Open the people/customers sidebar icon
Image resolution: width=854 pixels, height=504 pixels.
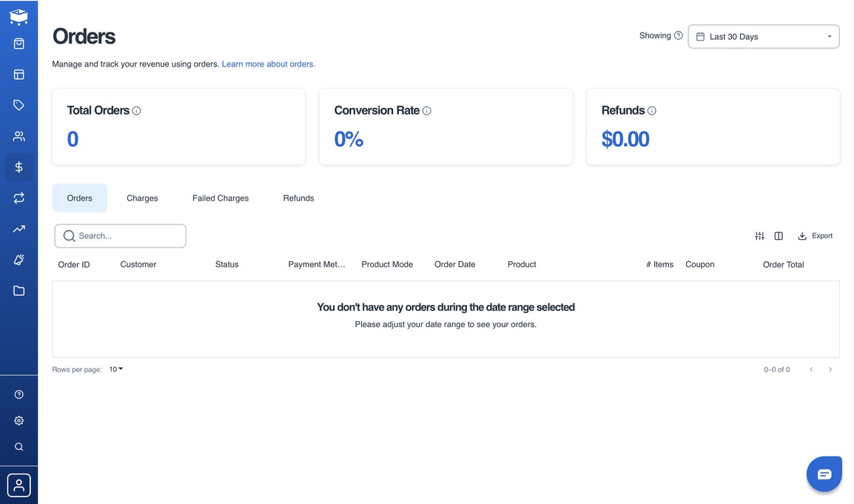point(19,136)
